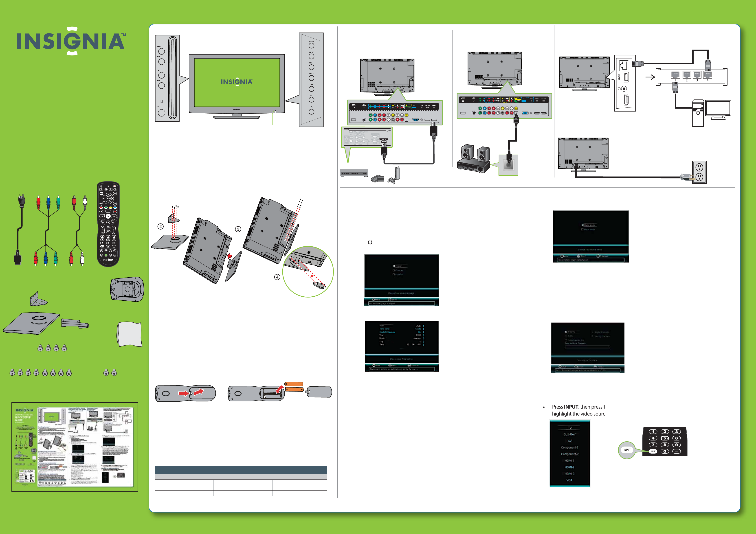Expand the Daylight Savings On arrow
This screenshot has height=534, width=756.
[423, 332]
